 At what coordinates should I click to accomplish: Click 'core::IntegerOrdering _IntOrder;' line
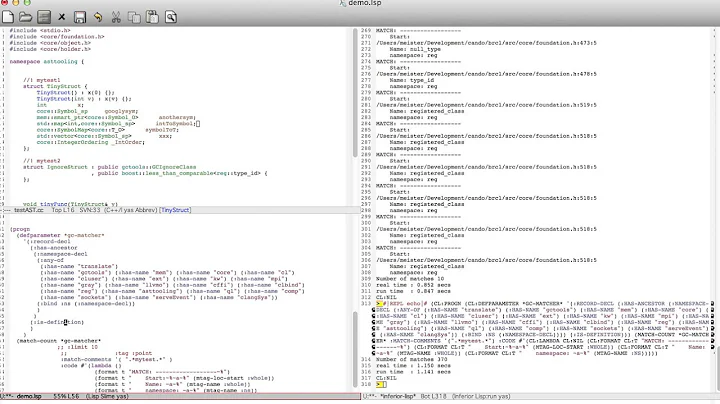point(90,142)
